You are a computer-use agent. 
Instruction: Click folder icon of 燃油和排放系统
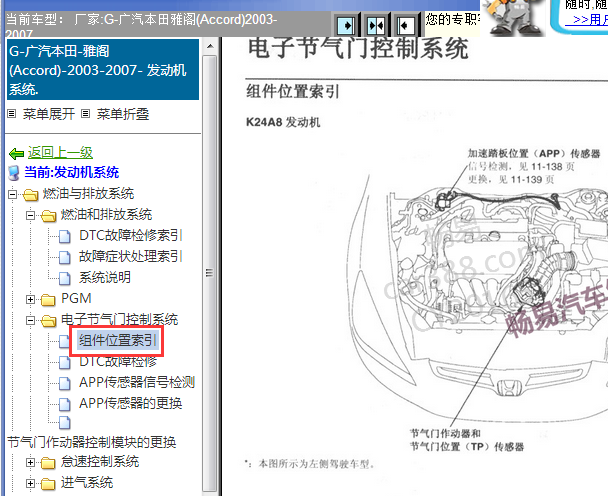48,215
